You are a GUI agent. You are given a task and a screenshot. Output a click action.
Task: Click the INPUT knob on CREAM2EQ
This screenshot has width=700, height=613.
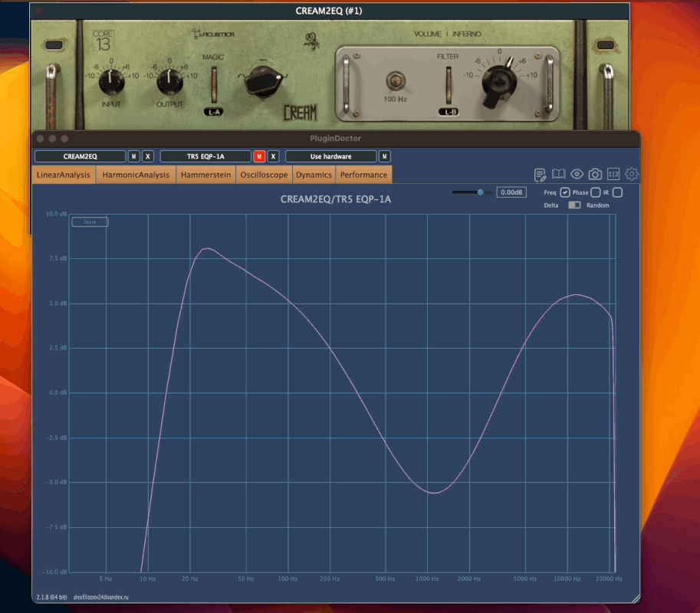tap(111, 82)
